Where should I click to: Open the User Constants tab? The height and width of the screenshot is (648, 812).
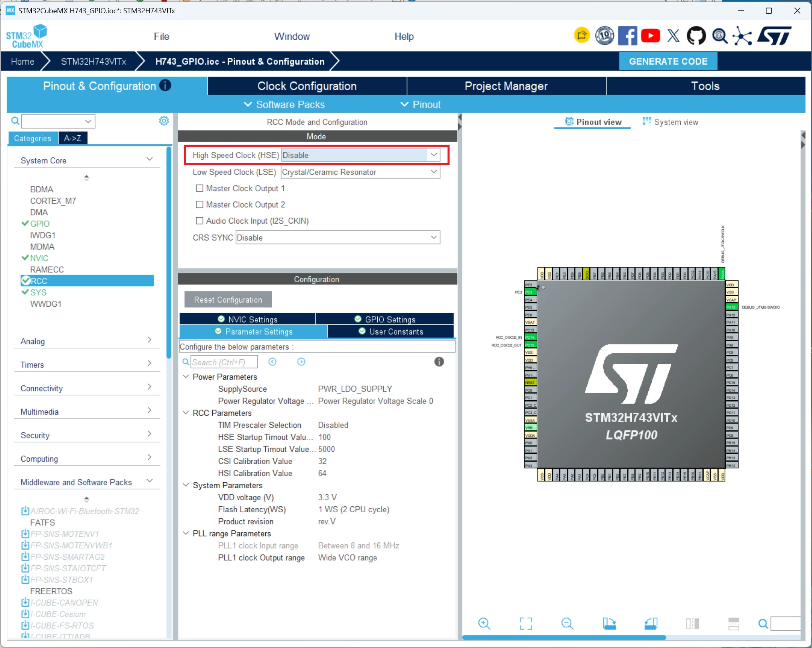[391, 331]
